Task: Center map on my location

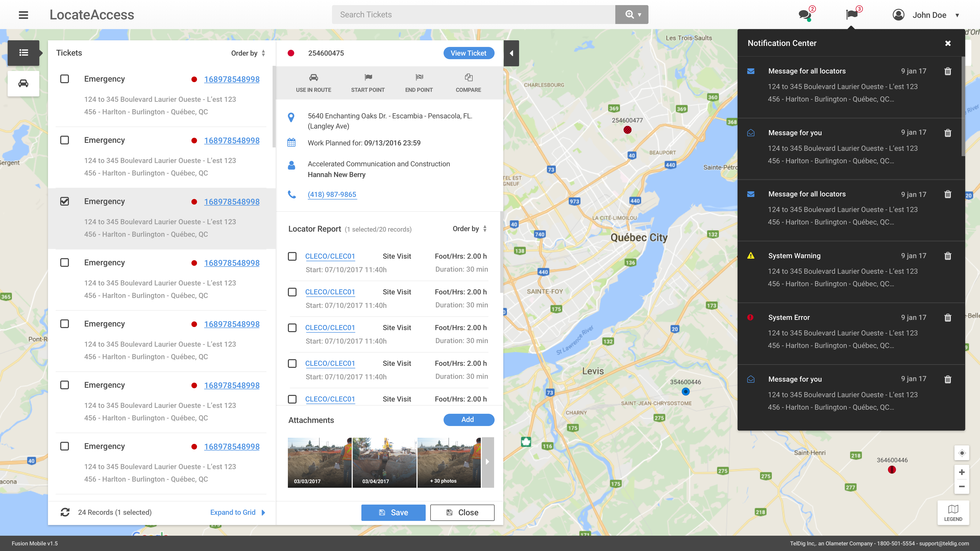Action: [962, 453]
